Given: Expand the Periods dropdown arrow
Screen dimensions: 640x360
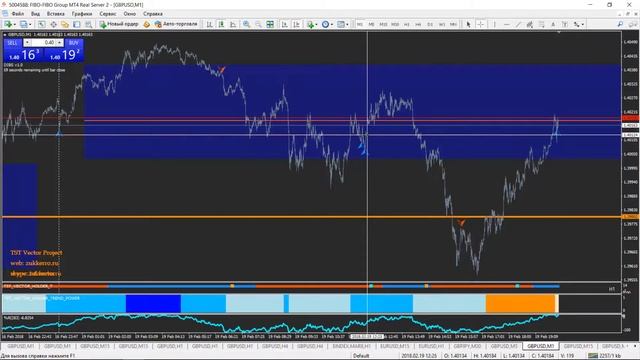Looking at the screenshot, I should 332,24.
